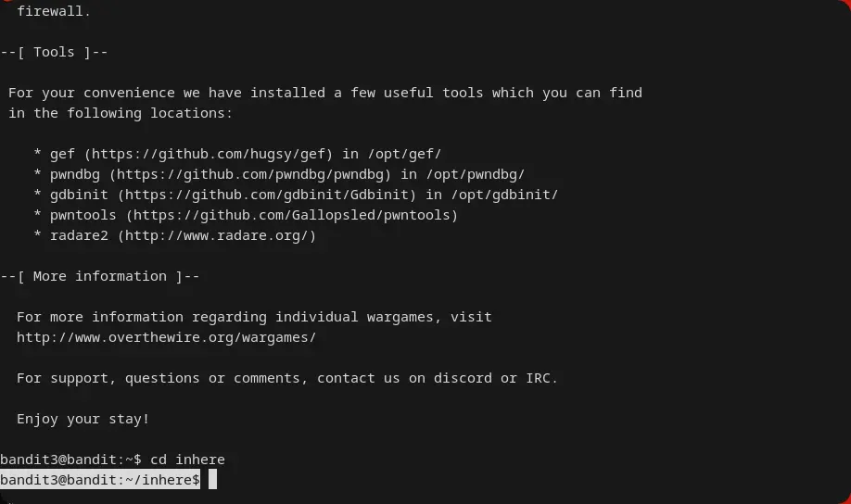Click the word 'IRC' in support line
This screenshot has width=851, height=504.
tap(538, 378)
